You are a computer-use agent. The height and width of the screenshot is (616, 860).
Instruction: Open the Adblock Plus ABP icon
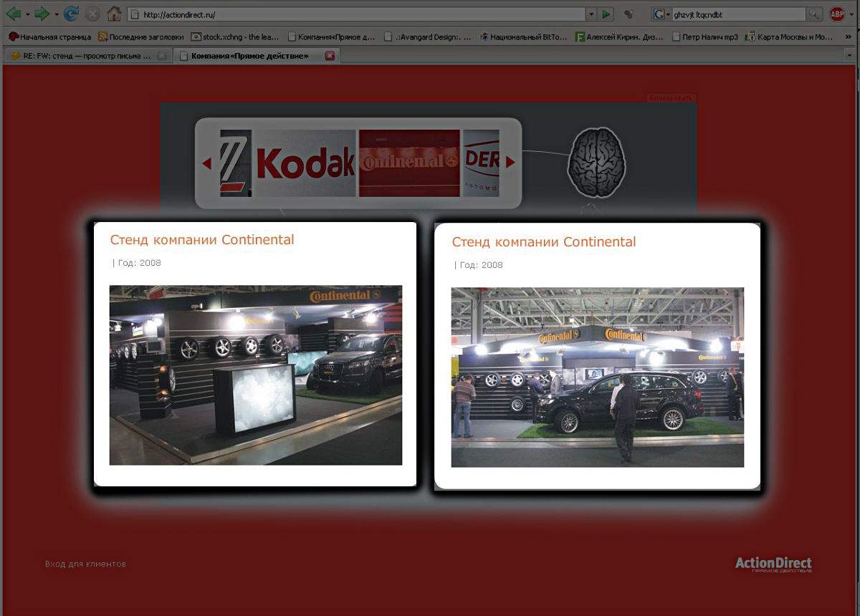pyautogui.click(x=836, y=14)
